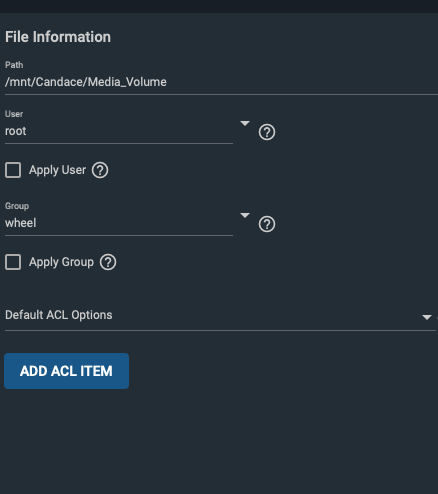Screen dimensions: 438x494
Task: Expand the User dropdown arrow
Action: [245, 123]
